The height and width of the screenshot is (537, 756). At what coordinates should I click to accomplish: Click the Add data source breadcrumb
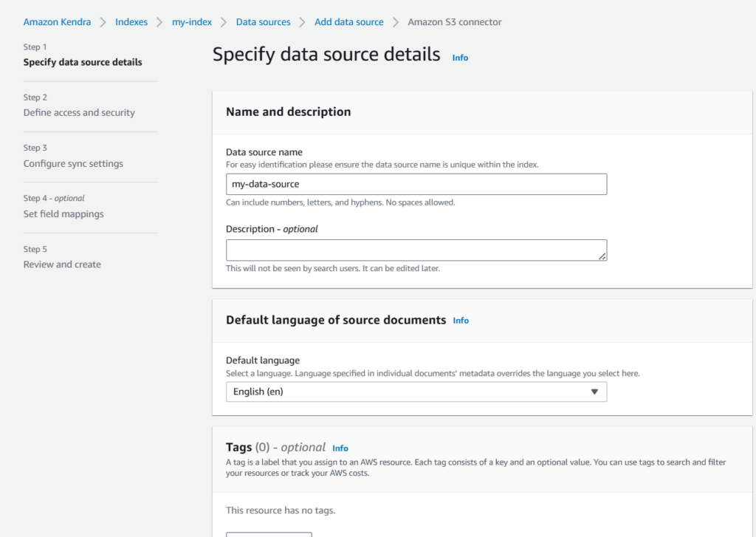pos(348,22)
